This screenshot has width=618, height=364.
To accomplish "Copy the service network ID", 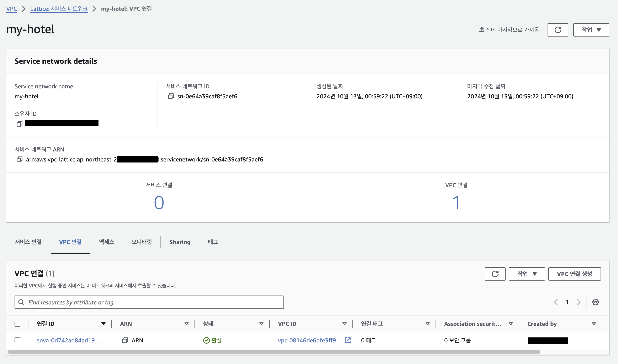I will [171, 96].
